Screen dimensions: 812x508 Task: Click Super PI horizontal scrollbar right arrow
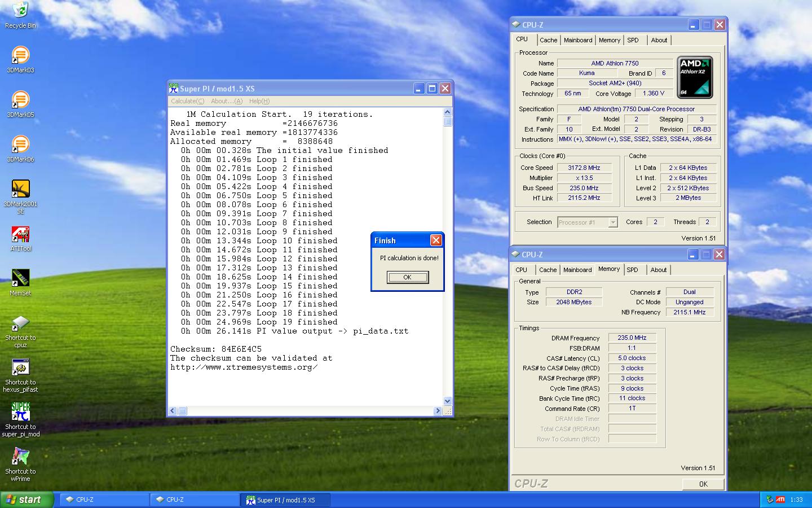(x=438, y=411)
